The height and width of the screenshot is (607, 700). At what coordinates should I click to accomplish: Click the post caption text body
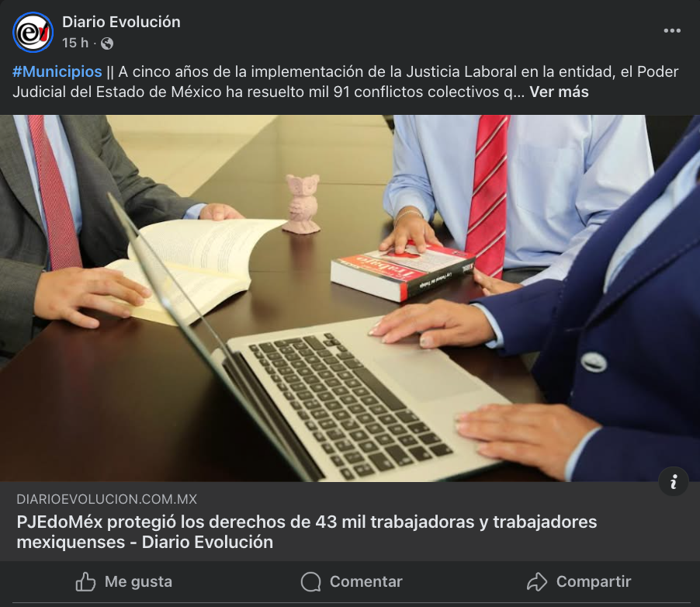tap(345, 82)
